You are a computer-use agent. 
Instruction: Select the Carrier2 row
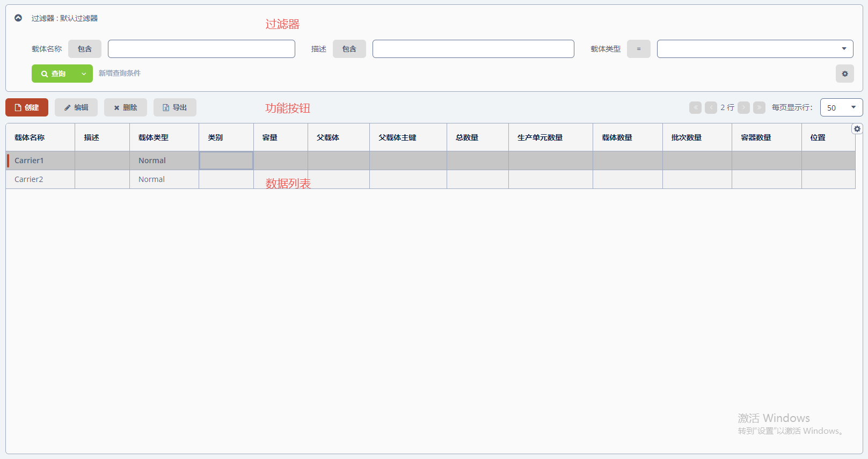coord(29,179)
